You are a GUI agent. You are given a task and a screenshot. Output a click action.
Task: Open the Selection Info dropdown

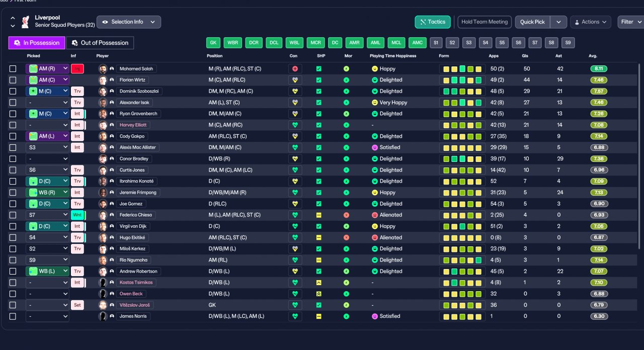click(129, 22)
